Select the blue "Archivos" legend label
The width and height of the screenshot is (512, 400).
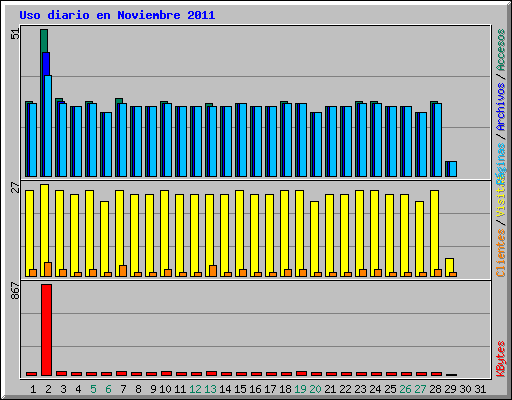coord(501,107)
